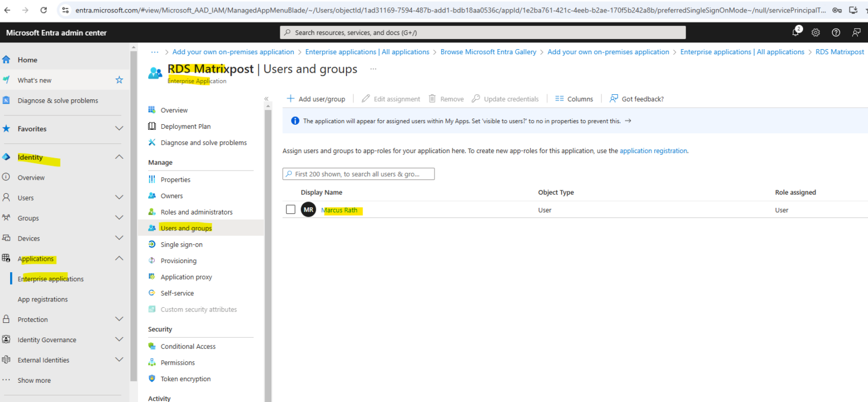Expand the Protection section chevron
Viewport: 868px width, 402px height.
click(119, 320)
